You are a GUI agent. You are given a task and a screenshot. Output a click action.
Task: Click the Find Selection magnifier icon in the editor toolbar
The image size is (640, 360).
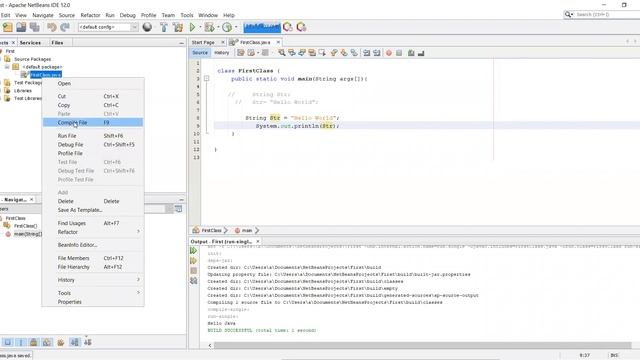coord(282,53)
